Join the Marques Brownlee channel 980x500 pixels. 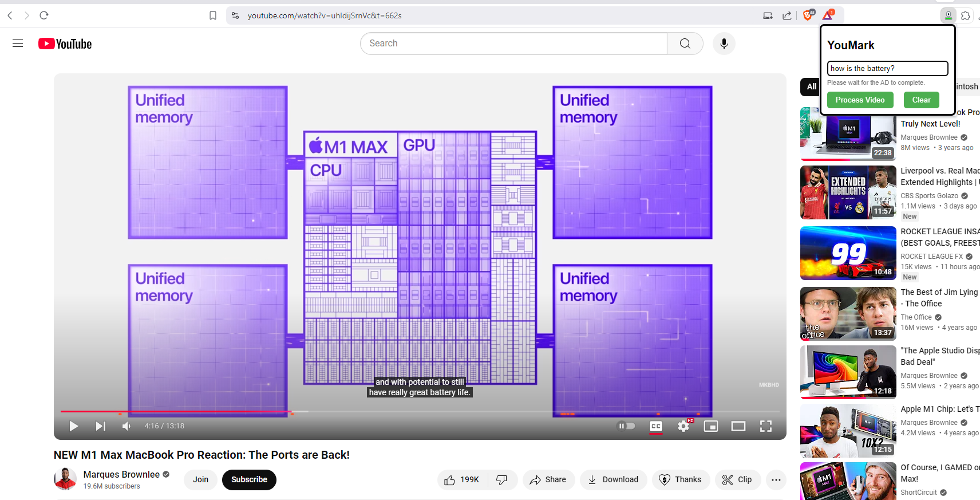pyautogui.click(x=200, y=480)
